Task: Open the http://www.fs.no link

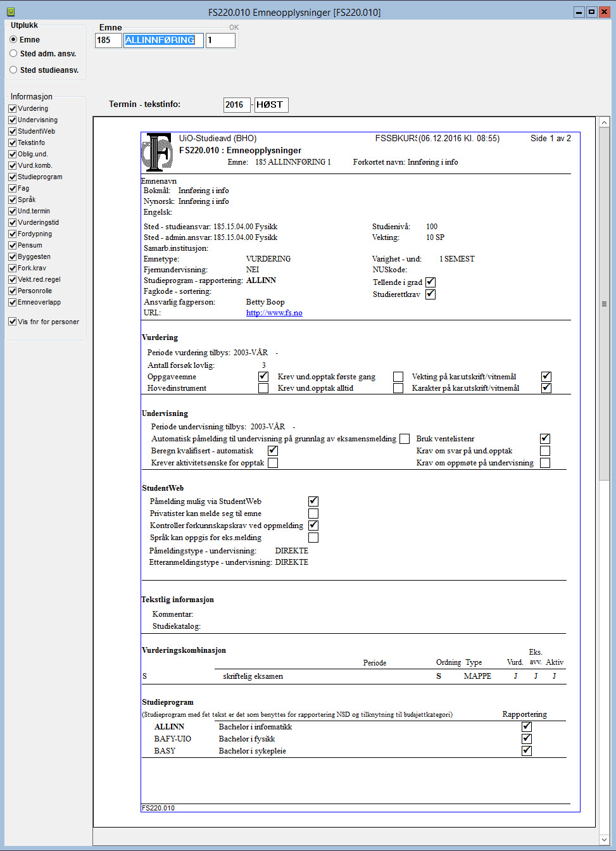Action: coord(274,313)
